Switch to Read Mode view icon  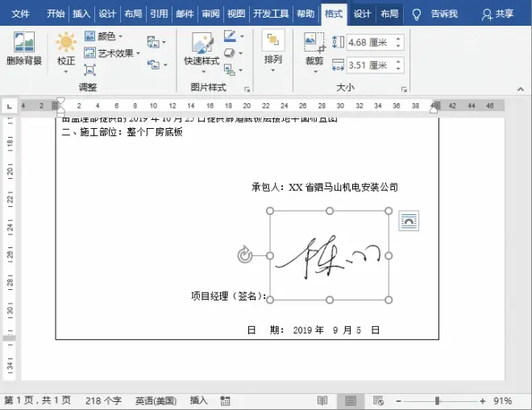(322, 401)
